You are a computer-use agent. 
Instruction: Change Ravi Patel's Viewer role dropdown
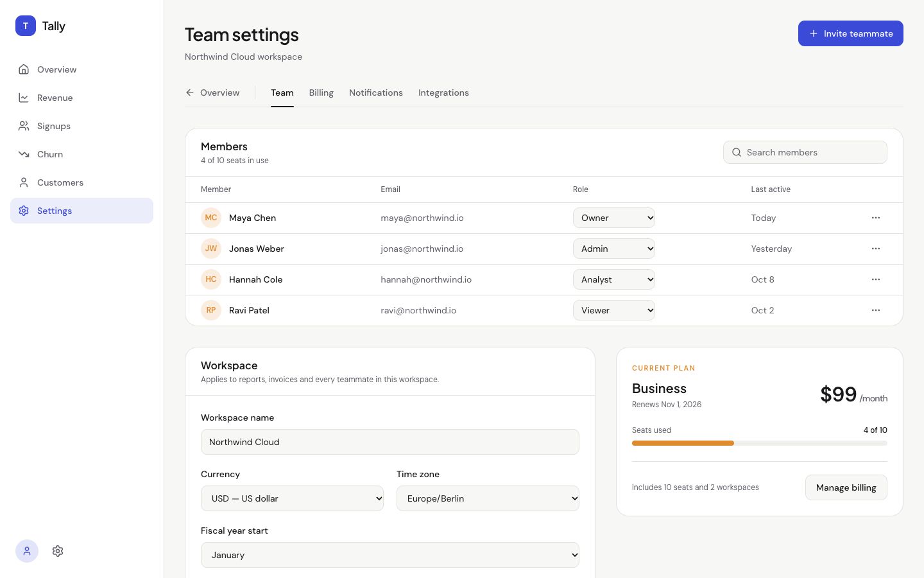[x=614, y=310]
